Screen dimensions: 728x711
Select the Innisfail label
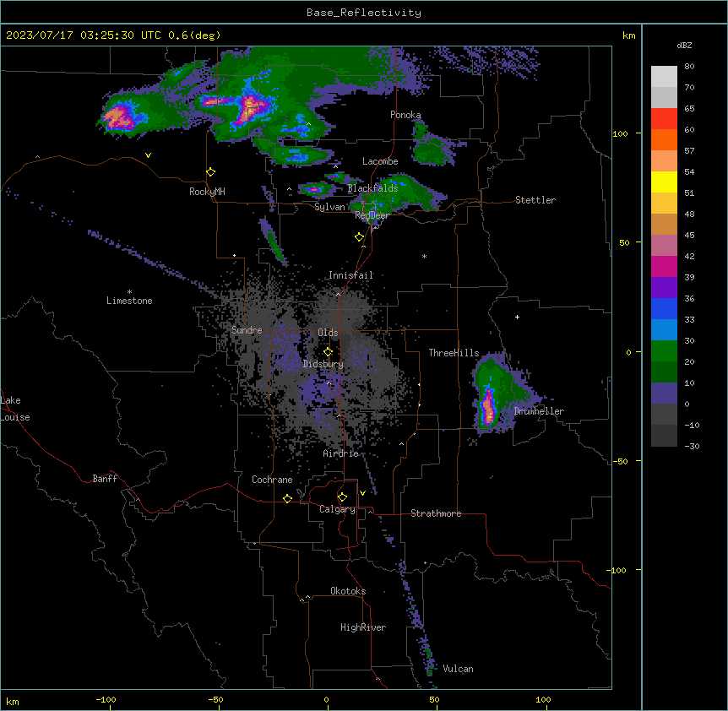click(351, 275)
